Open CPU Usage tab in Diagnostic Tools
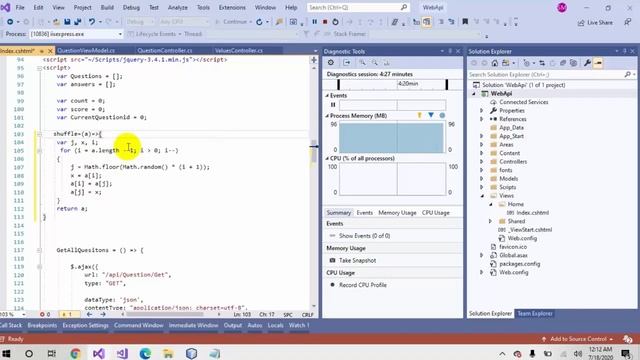The image size is (640, 360). 436,213
